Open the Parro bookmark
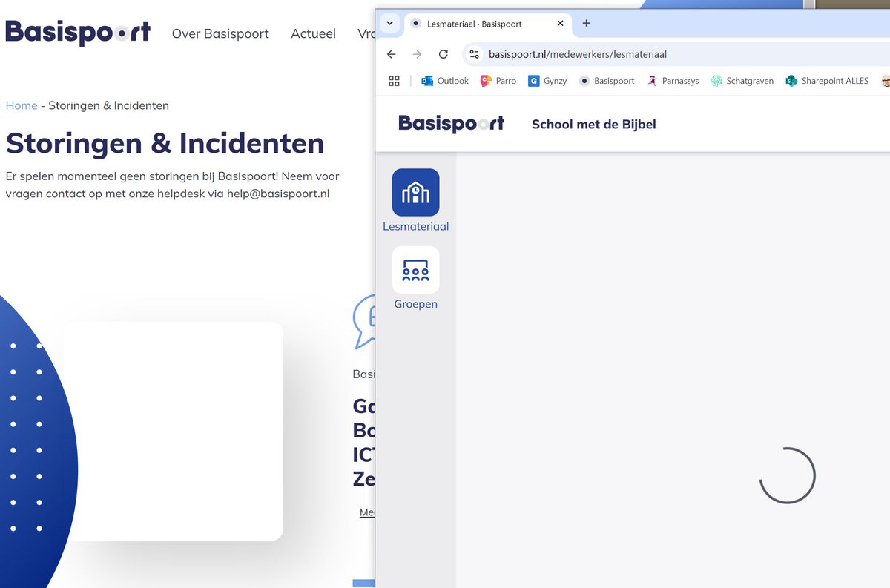Screen dimensions: 890x588 point(498,81)
